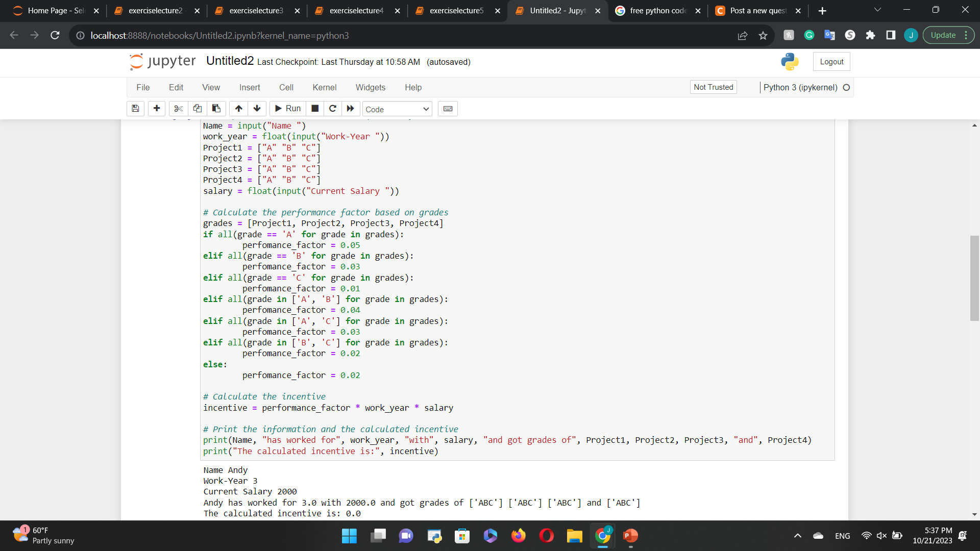Open the command palette keyboard icon
This screenshot has height=551, width=980.
coord(447,109)
